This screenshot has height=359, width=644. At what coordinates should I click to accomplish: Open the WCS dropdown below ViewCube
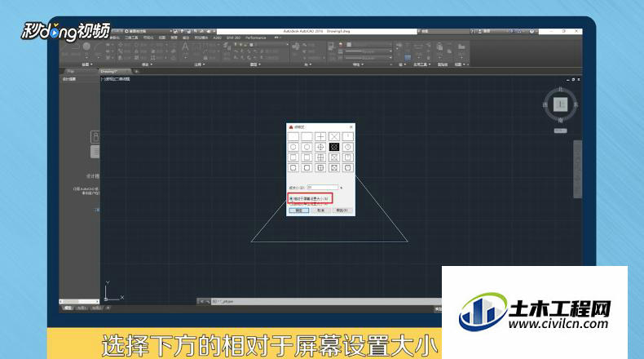point(560,131)
